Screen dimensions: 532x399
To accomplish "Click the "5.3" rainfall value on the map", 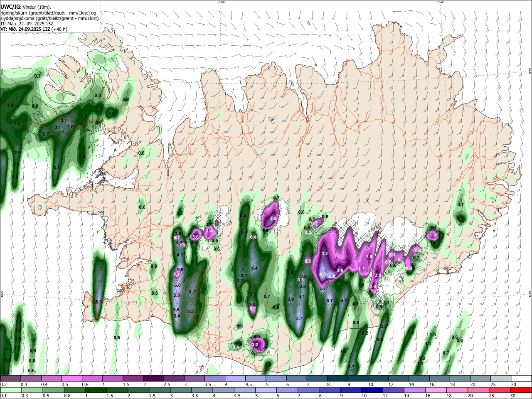I will (99, 302).
